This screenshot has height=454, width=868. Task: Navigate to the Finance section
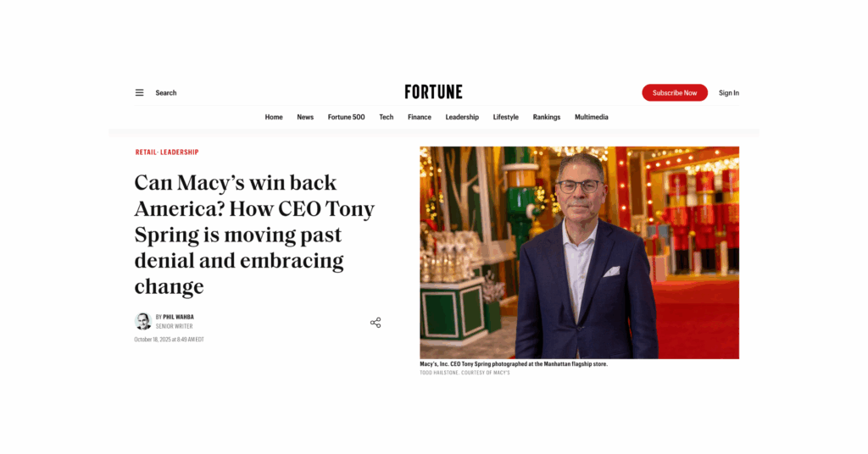420,118
